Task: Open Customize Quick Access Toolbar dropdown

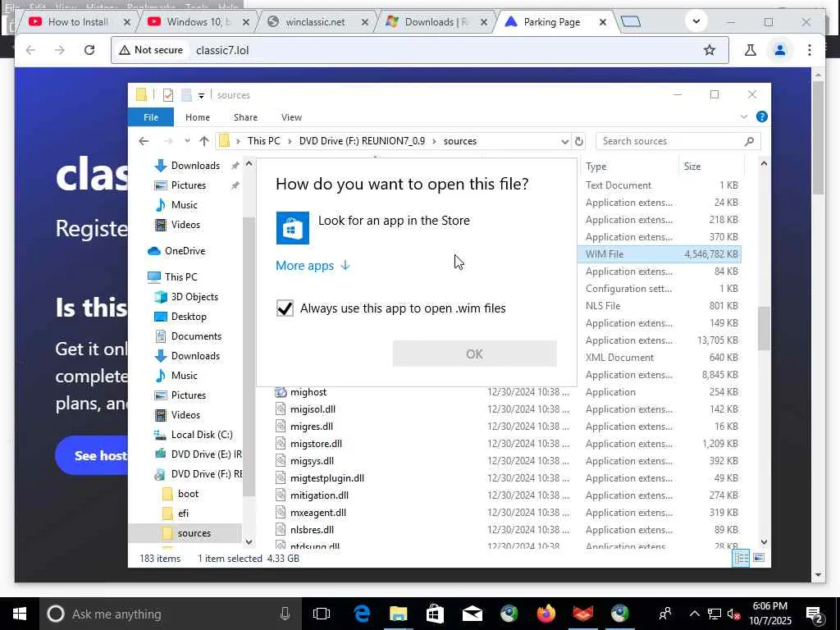Action: click(201, 95)
